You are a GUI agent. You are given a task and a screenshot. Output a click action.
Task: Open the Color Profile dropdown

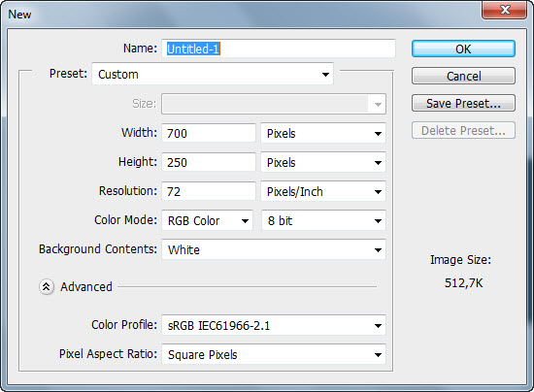(x=274, y=325)
